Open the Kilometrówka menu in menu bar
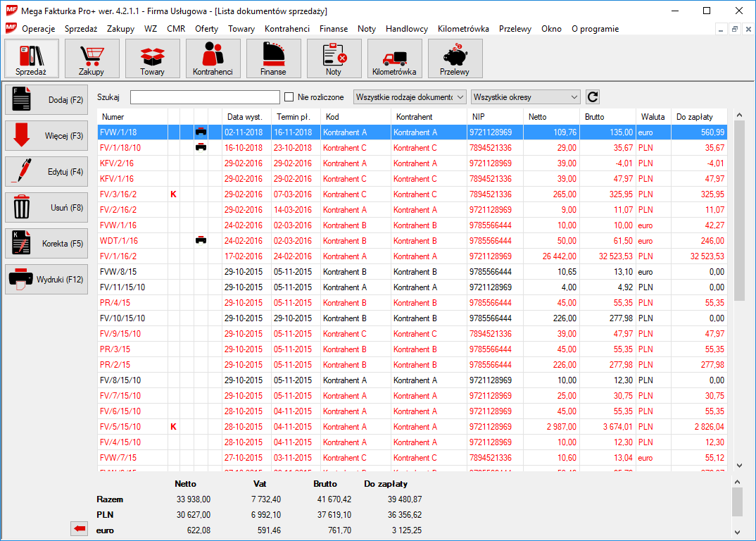This screenshot has height=541, width=756. pyautogui.click(x=462, y=29)
